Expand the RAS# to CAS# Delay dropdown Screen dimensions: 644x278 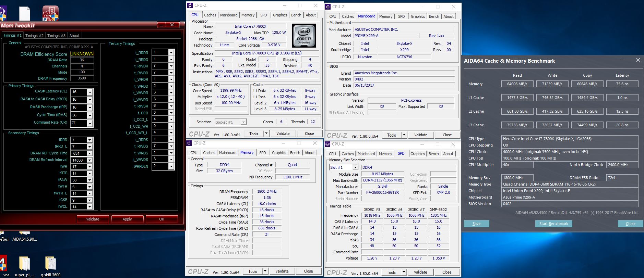coord(90,100)
